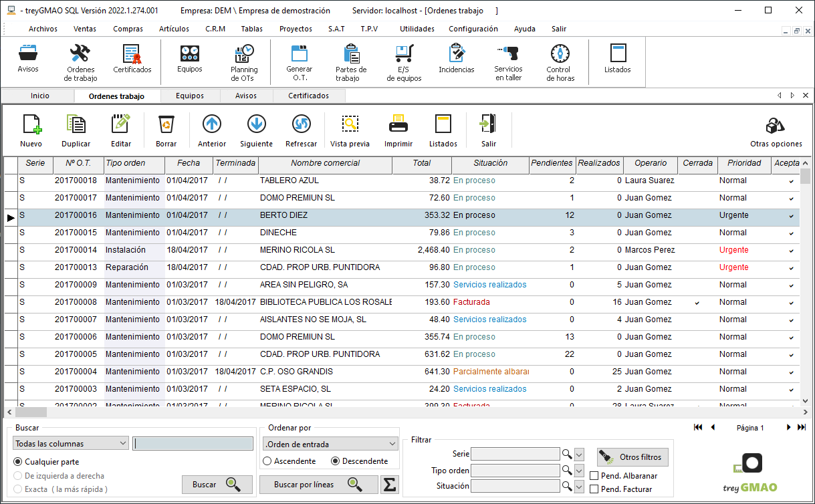Click the Buscar text input field
The width and height of the screenshot is (815, 504).
(193, 443)
